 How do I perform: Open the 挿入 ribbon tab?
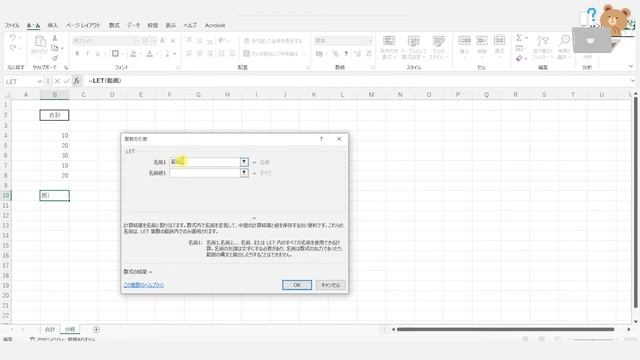point(53,25)
